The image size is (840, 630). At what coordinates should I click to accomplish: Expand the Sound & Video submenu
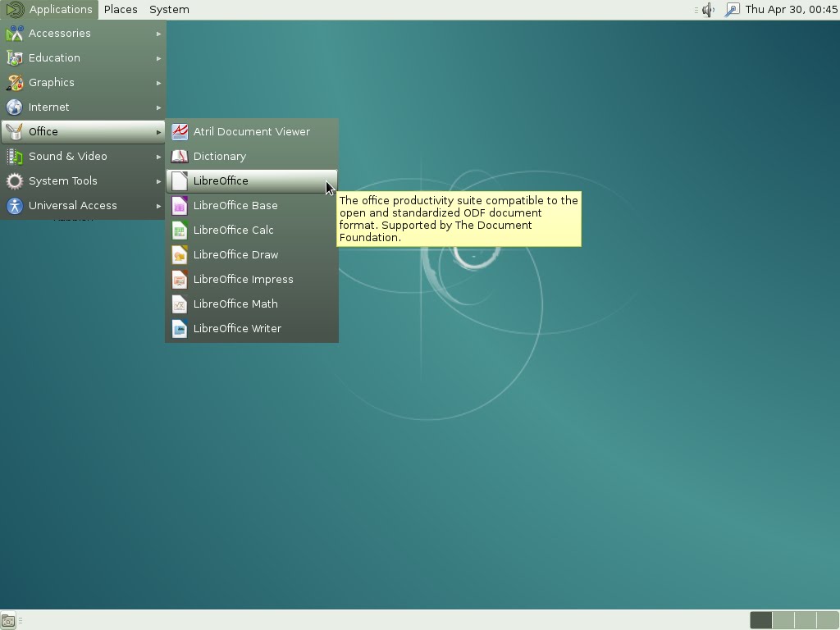pos(83,157)
